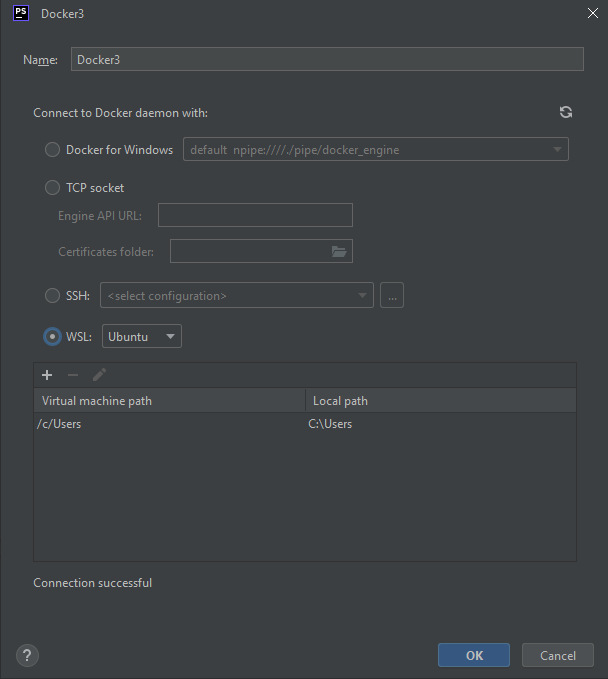Choose the SSH connection radio button

pos(52,296)
